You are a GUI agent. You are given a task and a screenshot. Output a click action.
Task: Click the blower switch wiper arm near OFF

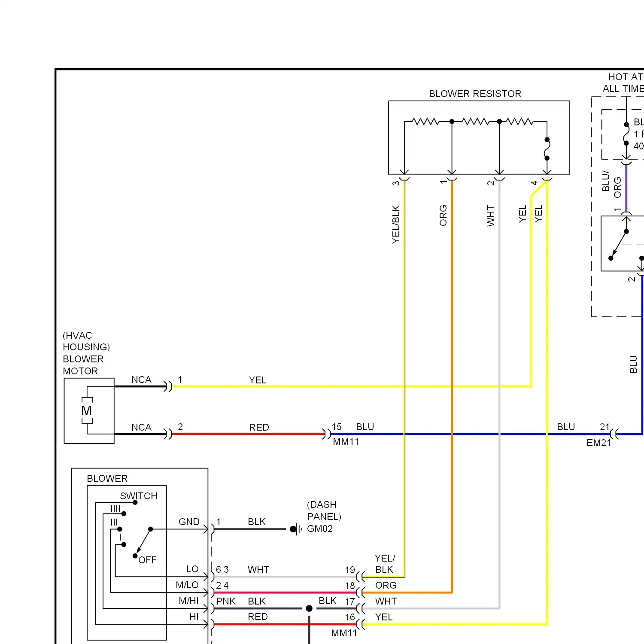(143, 542)
